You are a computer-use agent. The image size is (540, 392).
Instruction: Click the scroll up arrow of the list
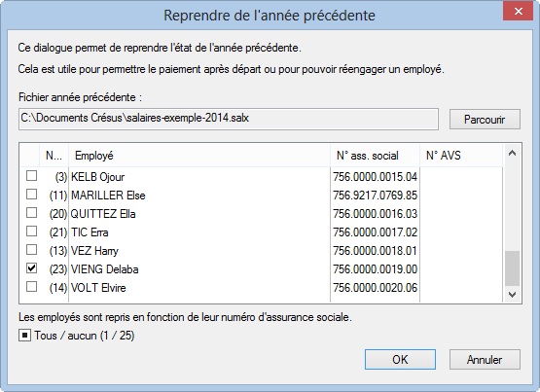512,153
